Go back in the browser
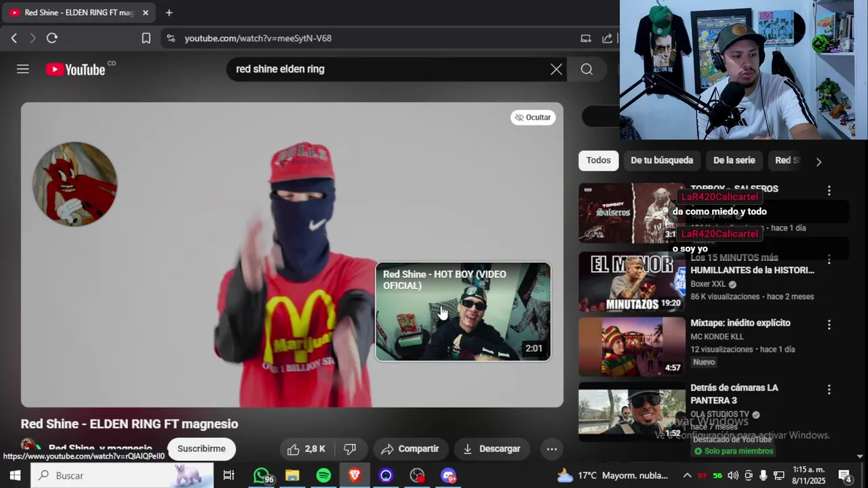 [14, 38]
